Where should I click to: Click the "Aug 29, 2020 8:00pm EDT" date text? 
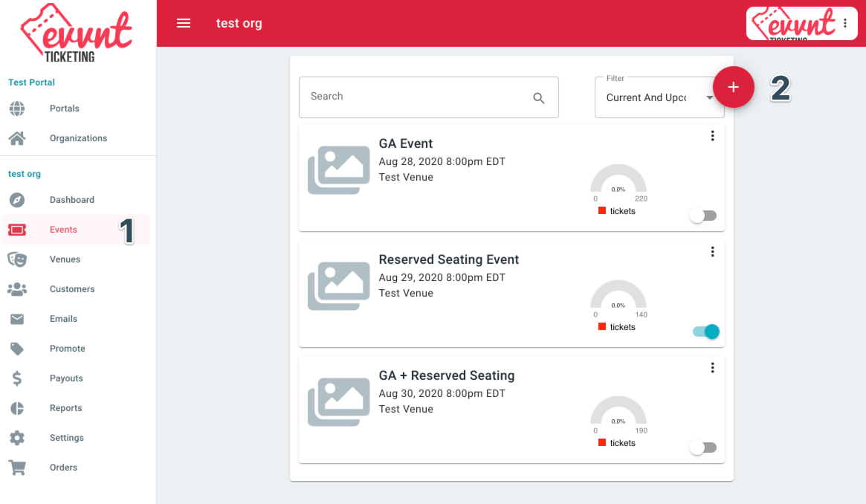(x=442, y=278)
